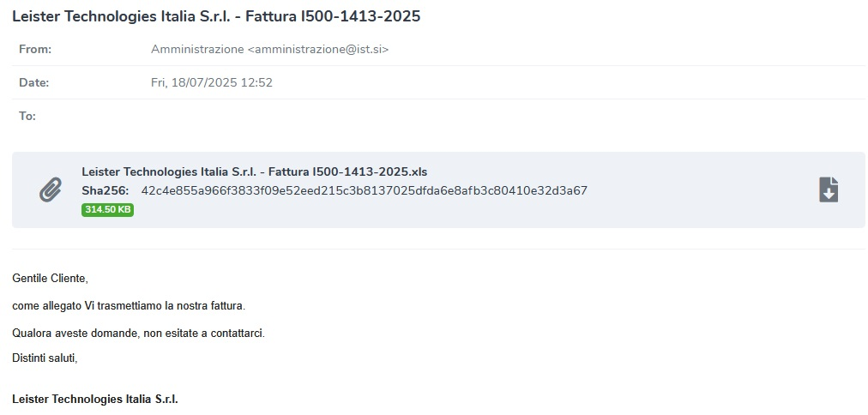
Task: Open the Fattura I500-1413-2025.xls attachment filename
Action: (x=254, y=171)
